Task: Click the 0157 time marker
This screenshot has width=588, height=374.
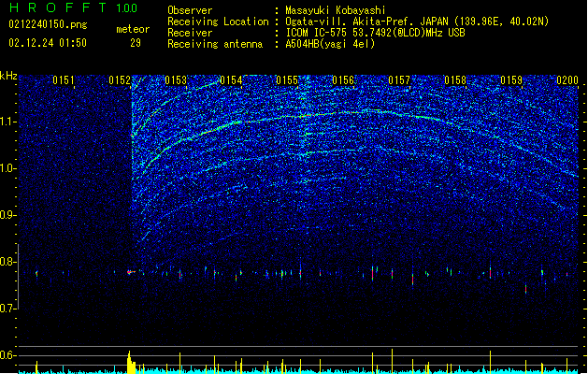Action: click(399, 80)
